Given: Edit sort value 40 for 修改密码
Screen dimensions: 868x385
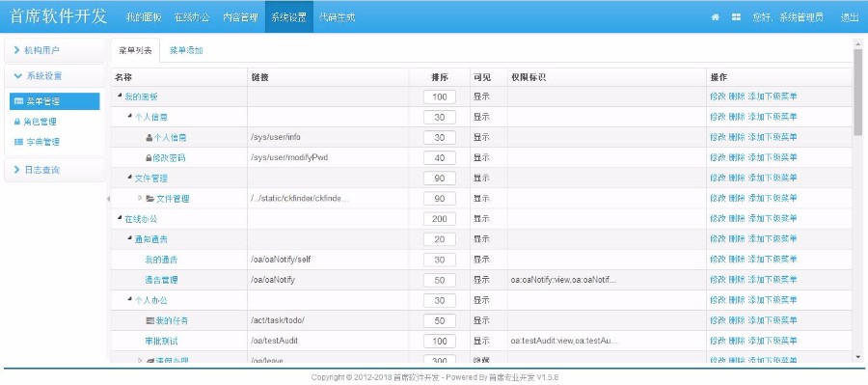Looking at the screenshot, I should pos(440,158).
